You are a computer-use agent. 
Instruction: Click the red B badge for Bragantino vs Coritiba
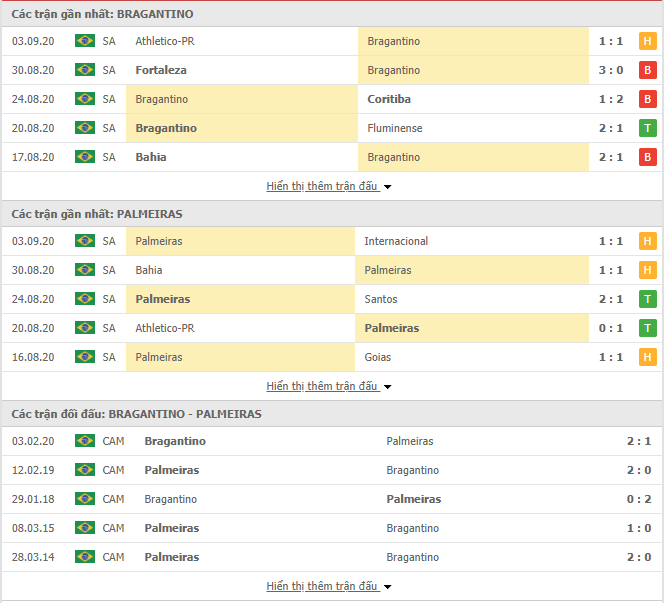[647, 99]
